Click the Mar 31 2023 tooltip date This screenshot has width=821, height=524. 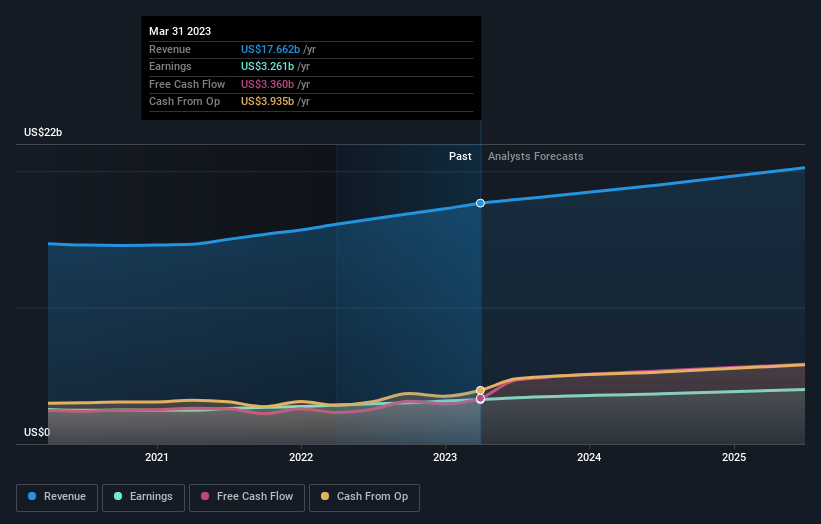[x=180, y=31]
